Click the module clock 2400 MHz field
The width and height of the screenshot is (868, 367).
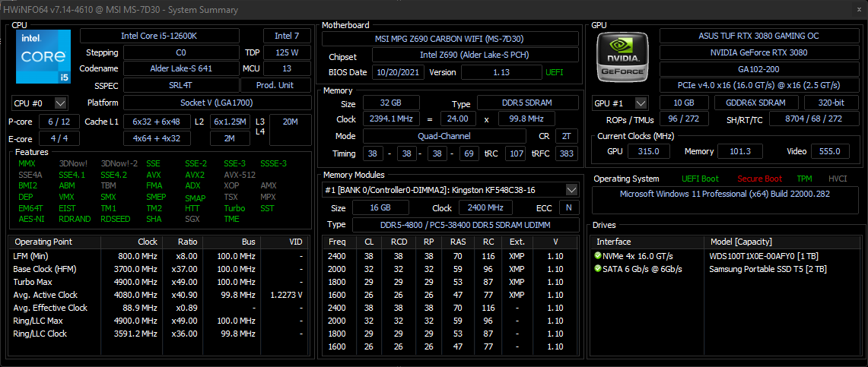485,208
